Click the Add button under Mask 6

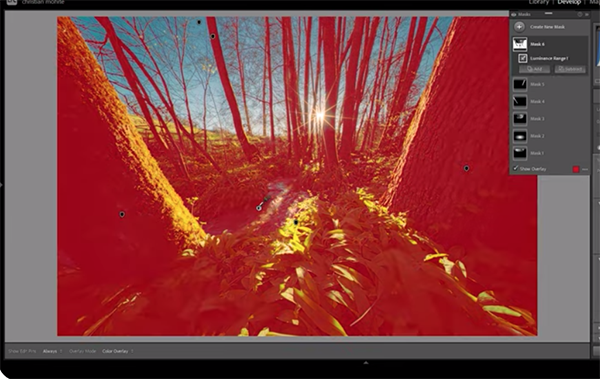[534, 69]
